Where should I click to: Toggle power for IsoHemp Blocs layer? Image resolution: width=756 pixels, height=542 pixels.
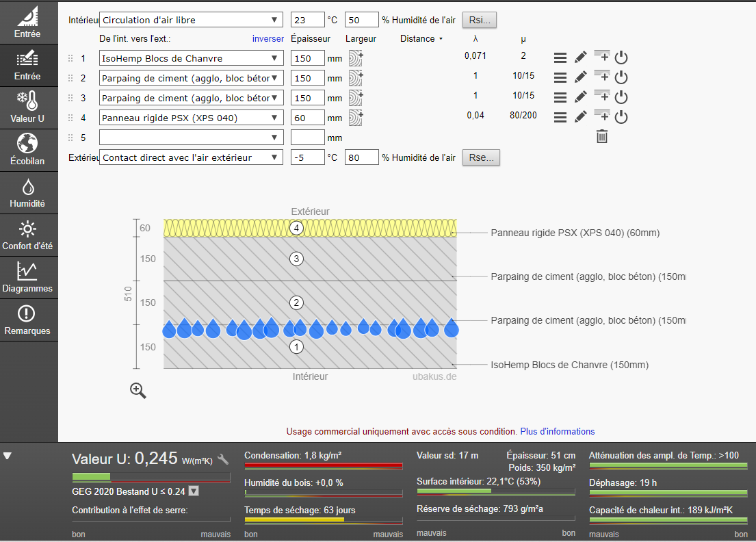pos(621,57)
